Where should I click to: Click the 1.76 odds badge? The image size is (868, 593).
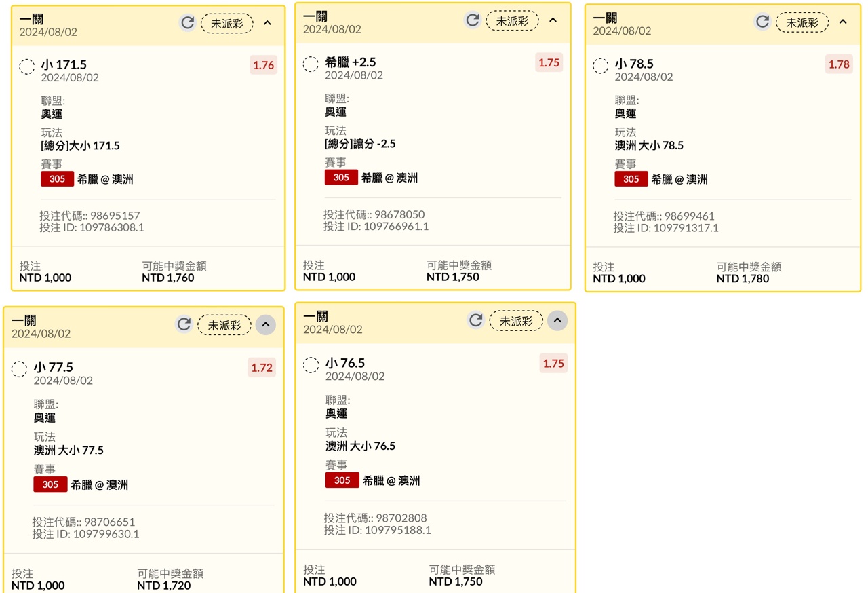point(263,65)
